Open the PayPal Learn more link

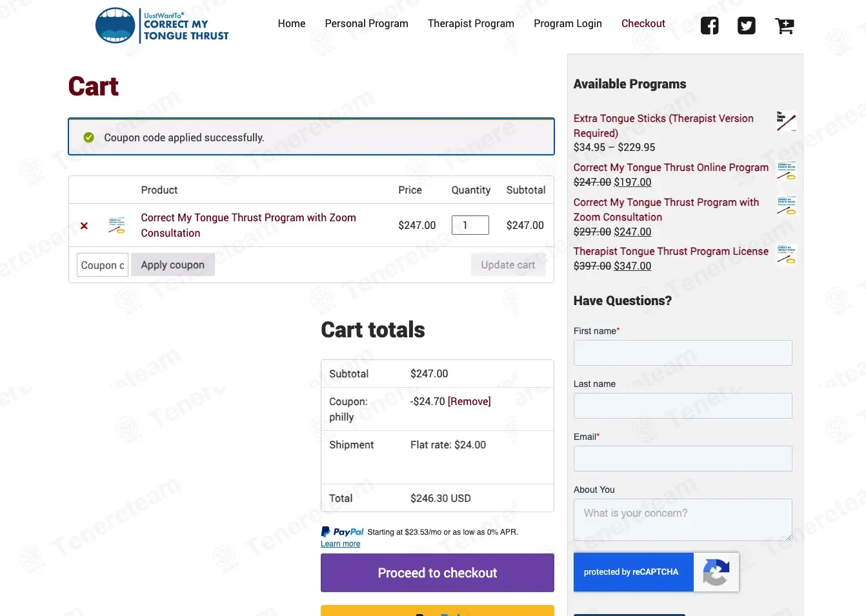[341, 544]
